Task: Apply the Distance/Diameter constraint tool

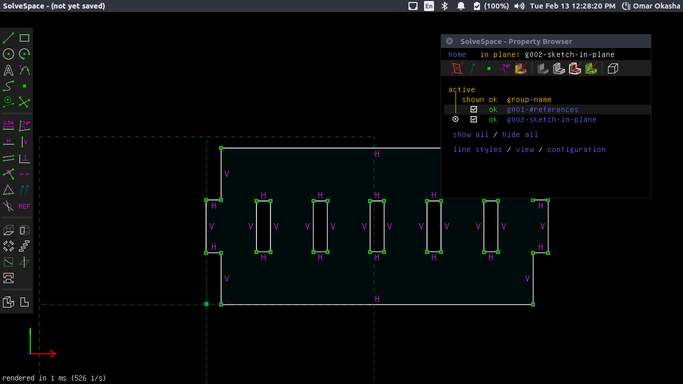Action: pyautogui.click(x=8, y=126)
